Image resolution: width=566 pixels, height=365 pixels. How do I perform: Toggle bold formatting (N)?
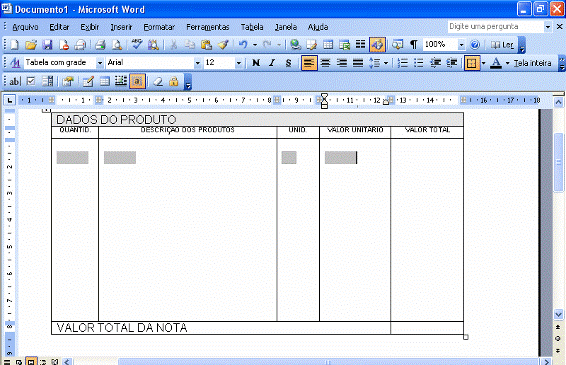point(256,63)
